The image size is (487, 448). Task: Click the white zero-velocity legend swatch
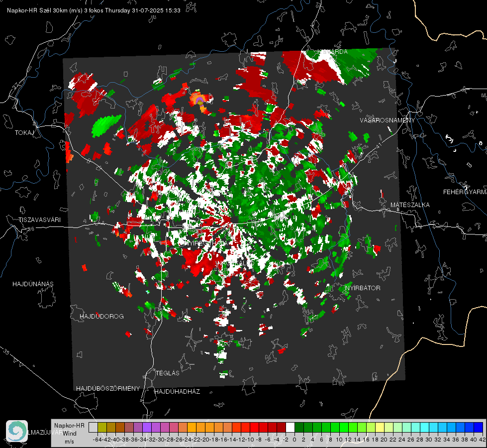click(x=290, y=427)
